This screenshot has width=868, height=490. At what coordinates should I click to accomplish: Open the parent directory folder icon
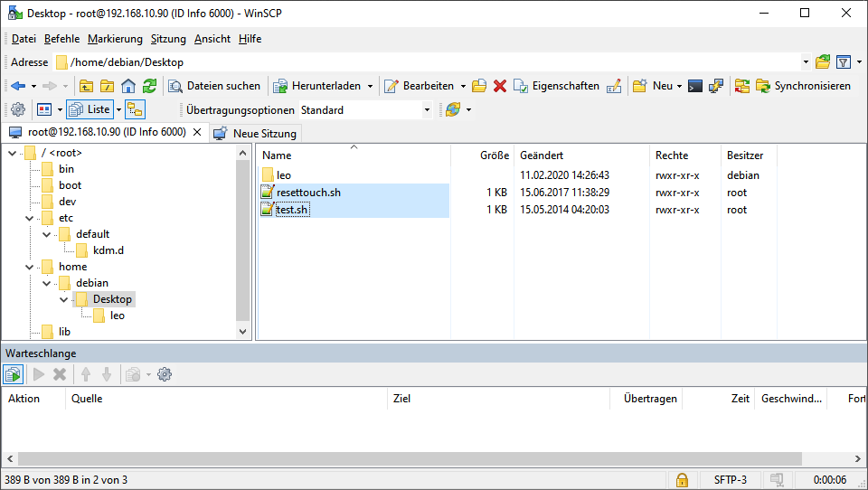(87, 86)
